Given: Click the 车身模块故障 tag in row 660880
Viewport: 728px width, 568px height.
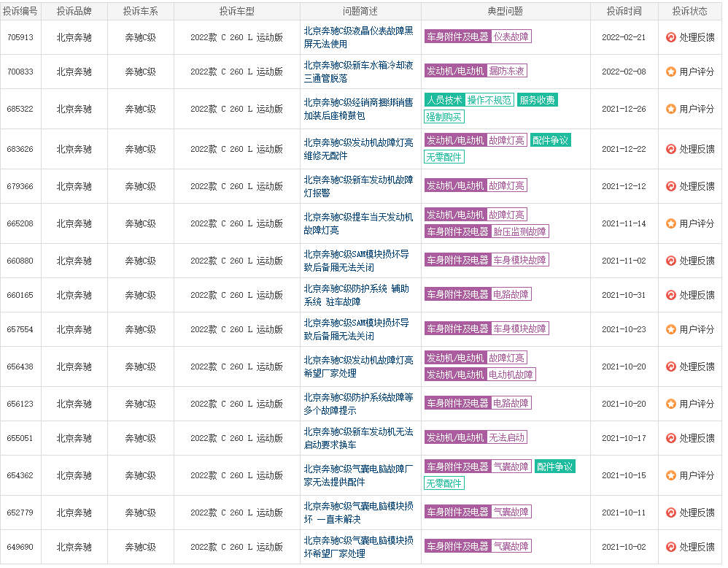Looking at the screenshot, I should 519,261.
